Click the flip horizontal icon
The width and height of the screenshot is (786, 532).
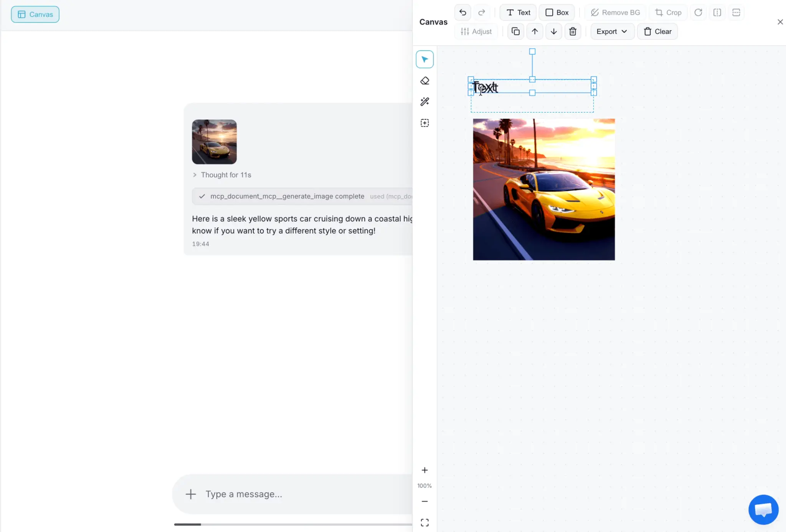click(717, 12)
